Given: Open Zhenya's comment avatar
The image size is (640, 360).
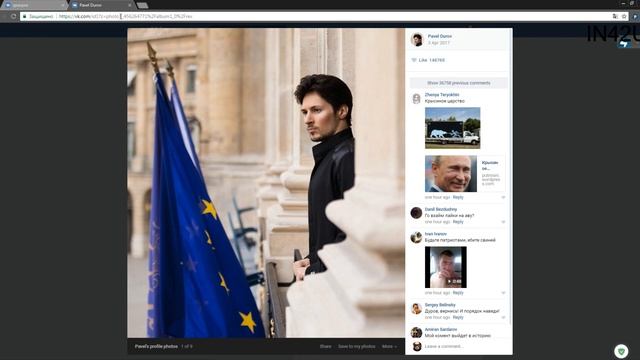Looking at the screenshot, I should pyautogui.click(x=416, y=98).
